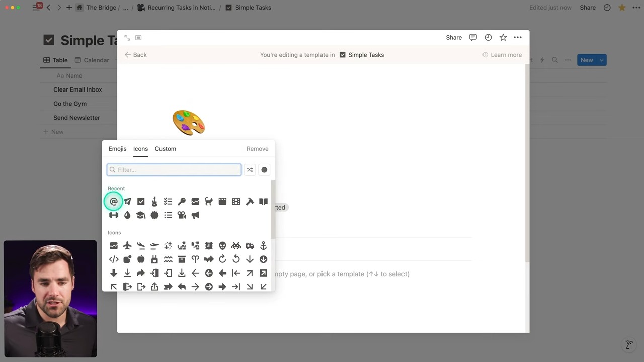Choose the anchor icon in Icons grid
The height and width of the screenshot is (362, 644).
click(263, 246)
